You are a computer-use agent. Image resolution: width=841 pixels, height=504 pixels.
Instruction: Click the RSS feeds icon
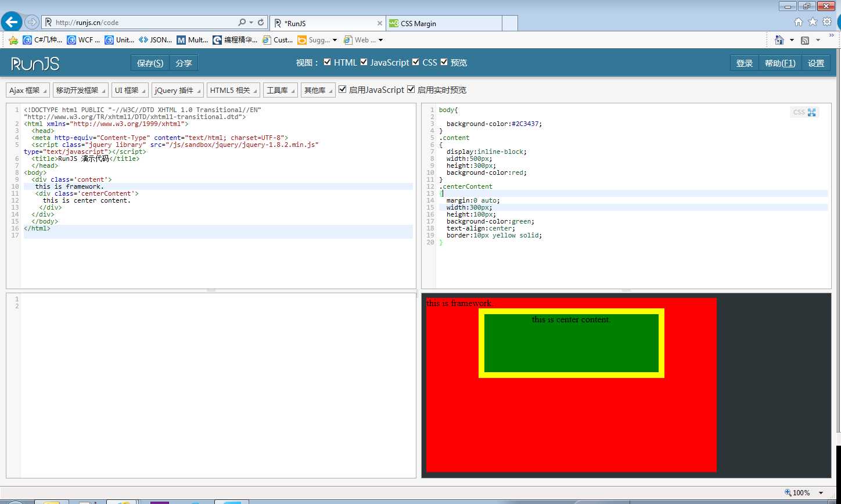[805, 41]
